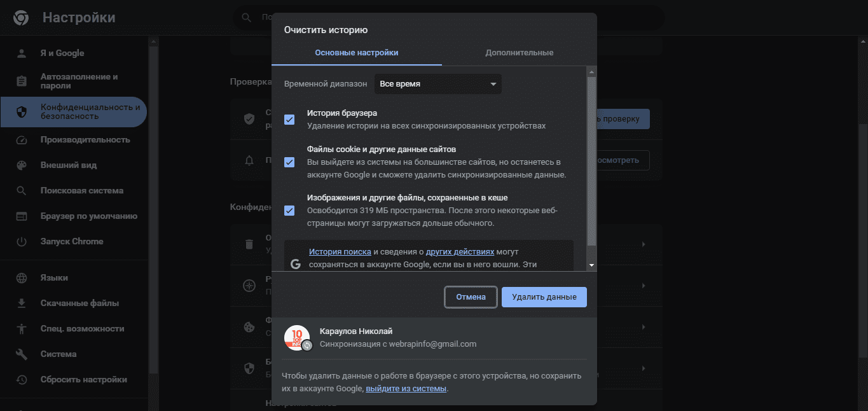Click the Удалить данные button
The height and width of the screenshot is (411, 868).
click(x=544, y=297)
